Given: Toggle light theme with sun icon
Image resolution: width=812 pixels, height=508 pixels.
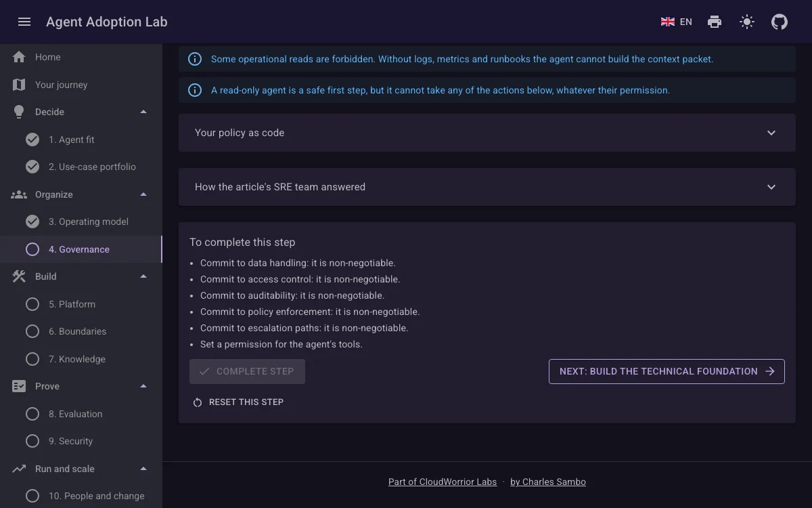Looking at the screenshot, I should tap(747, 22).
